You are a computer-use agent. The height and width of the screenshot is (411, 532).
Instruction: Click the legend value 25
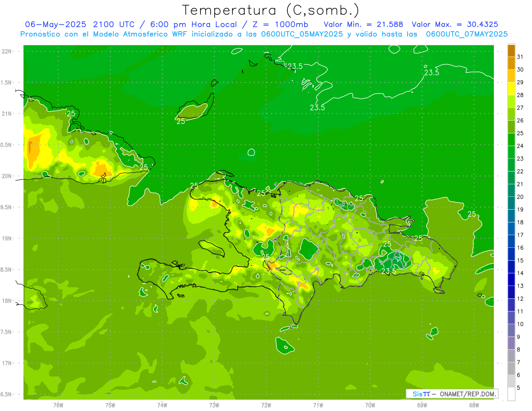click(520, 133)
